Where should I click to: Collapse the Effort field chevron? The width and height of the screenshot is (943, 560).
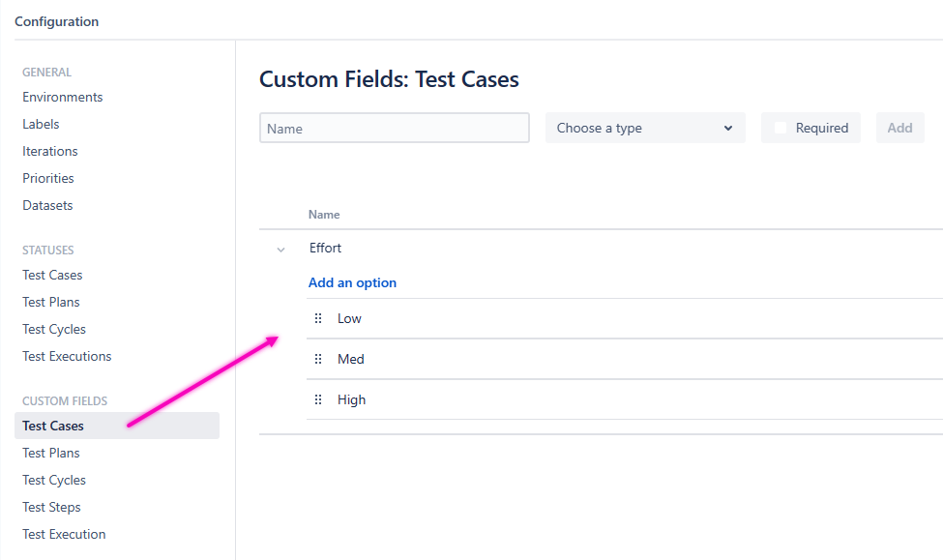coord(281,250)
